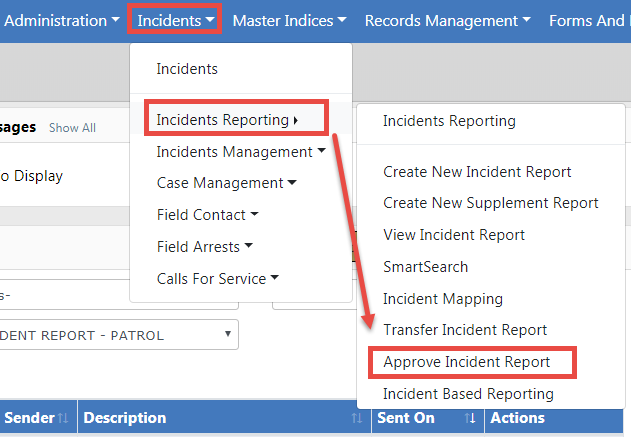Image resolution: width=631 pixels, height=437 pixels.
Task: Open View Incident Report
Action: pyautogui.click(x=453, y=235)
